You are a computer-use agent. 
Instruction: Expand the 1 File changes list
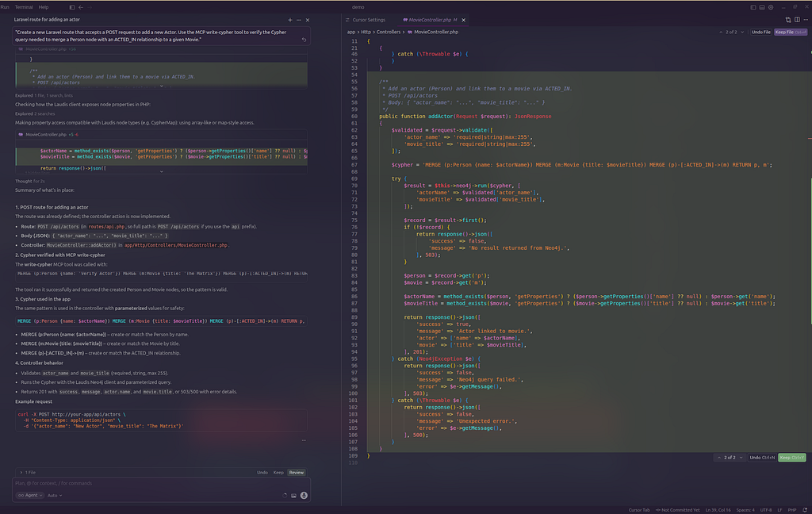[32, 472]
